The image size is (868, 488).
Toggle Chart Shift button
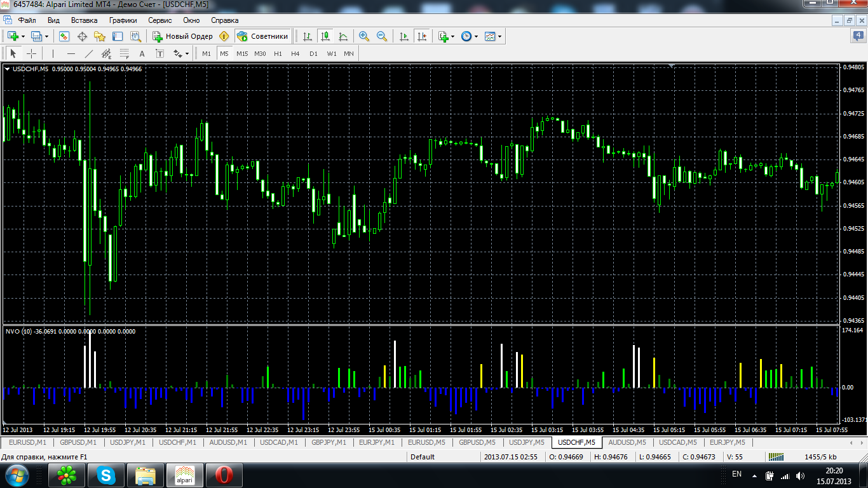tap(421, 36)
